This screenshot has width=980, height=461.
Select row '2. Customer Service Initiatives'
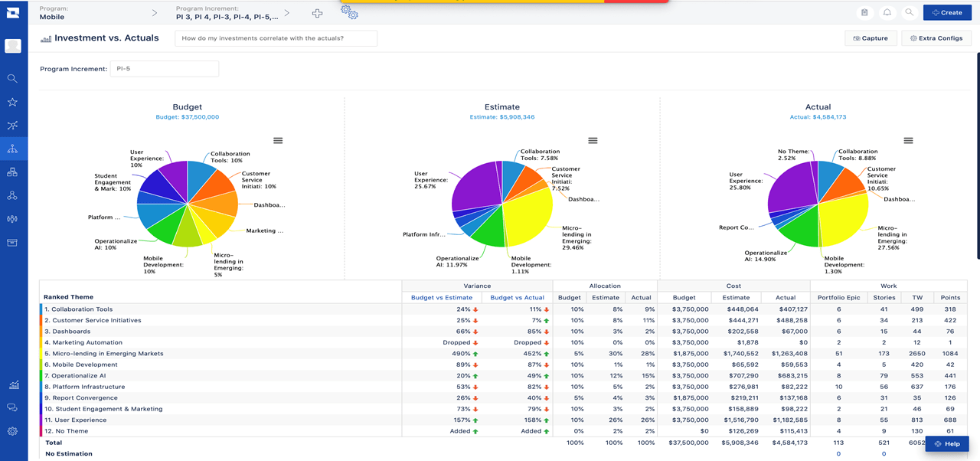click(504, 320)
